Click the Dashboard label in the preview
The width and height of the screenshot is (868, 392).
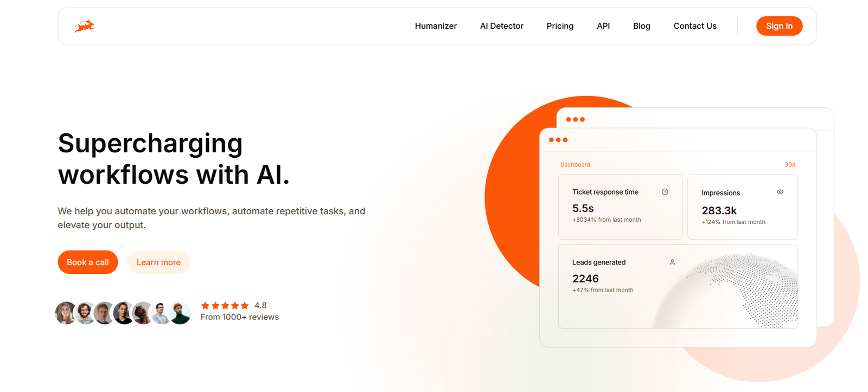click(x=575, y=165)
